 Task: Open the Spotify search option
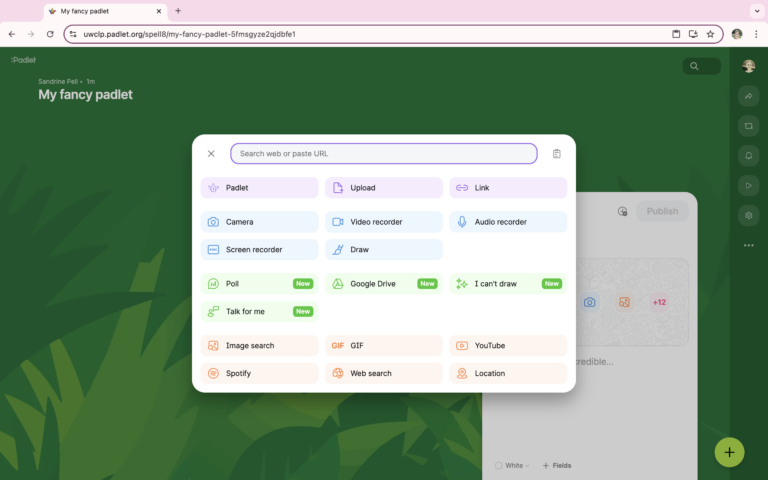point(259,373)
